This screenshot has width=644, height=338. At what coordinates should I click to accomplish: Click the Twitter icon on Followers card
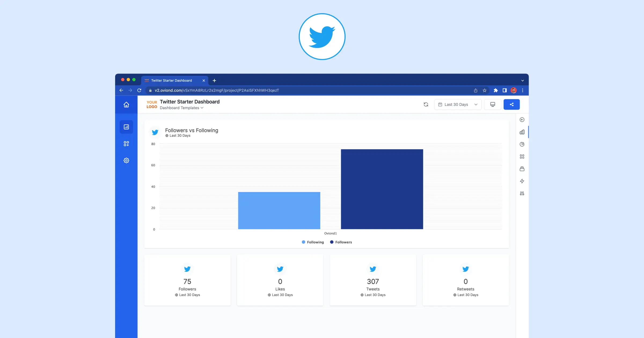tap(187, 269)
